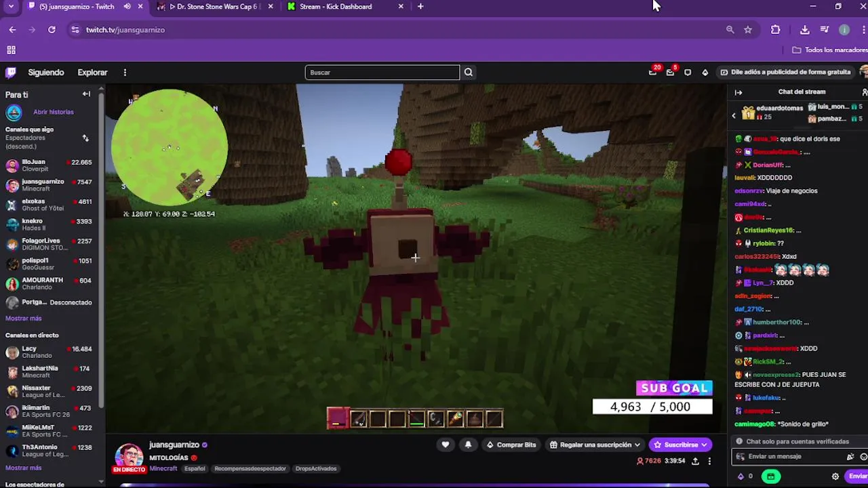Claim the green channel points chest

coord(771,476)
